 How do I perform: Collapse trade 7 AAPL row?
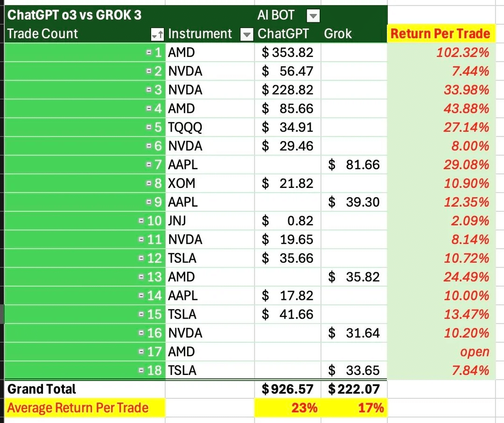click(x=149, y=165)
